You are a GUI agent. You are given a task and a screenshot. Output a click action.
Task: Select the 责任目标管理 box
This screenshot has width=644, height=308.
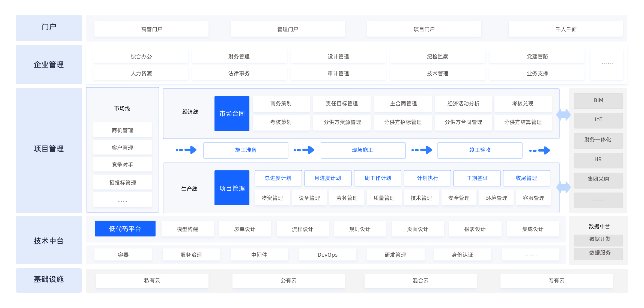(342, 104)
